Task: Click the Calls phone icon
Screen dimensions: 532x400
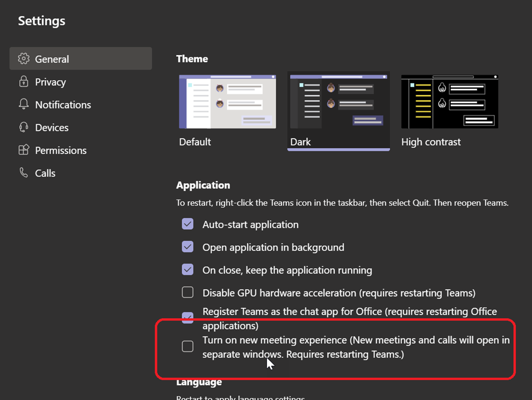Action: (x=23, y=172)
